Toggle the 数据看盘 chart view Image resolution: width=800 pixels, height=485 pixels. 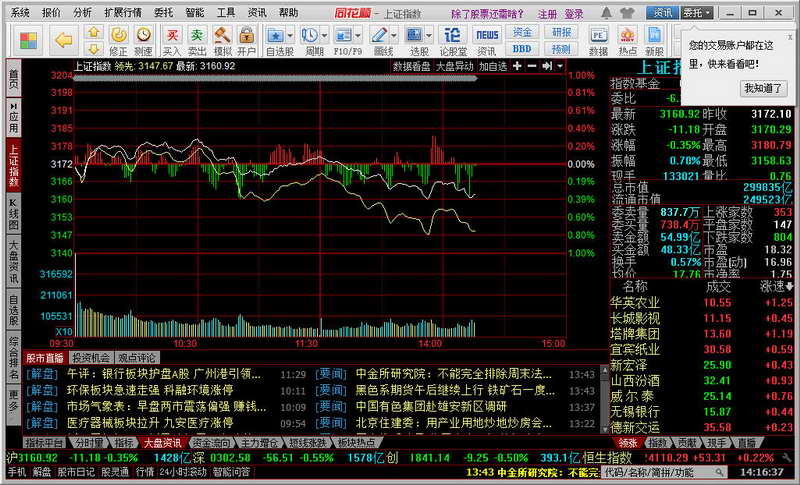(x=411, y=66)
